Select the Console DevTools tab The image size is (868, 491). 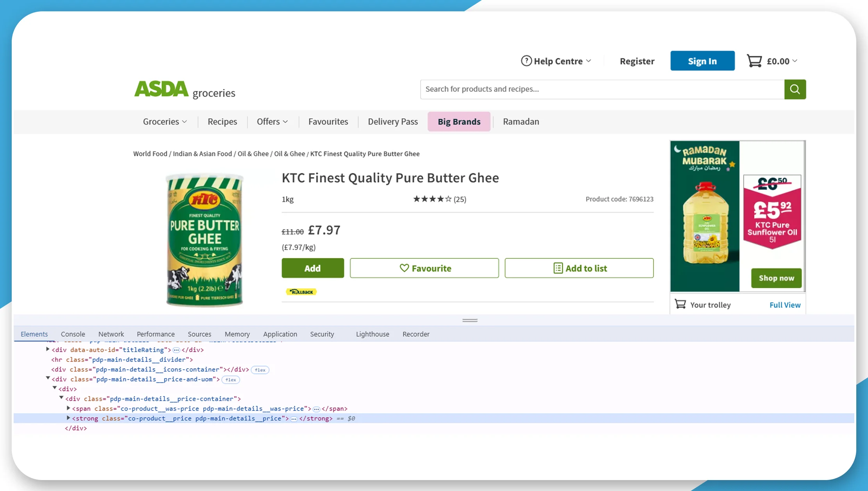(73, 334)
